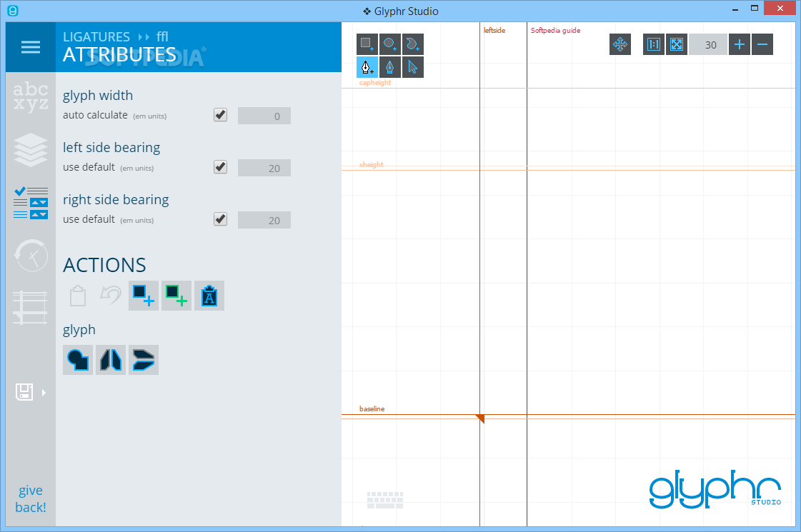The height and width of the screenshot is (532, 801).
Task: Select the new path shape tool
Action: point(413,44)
